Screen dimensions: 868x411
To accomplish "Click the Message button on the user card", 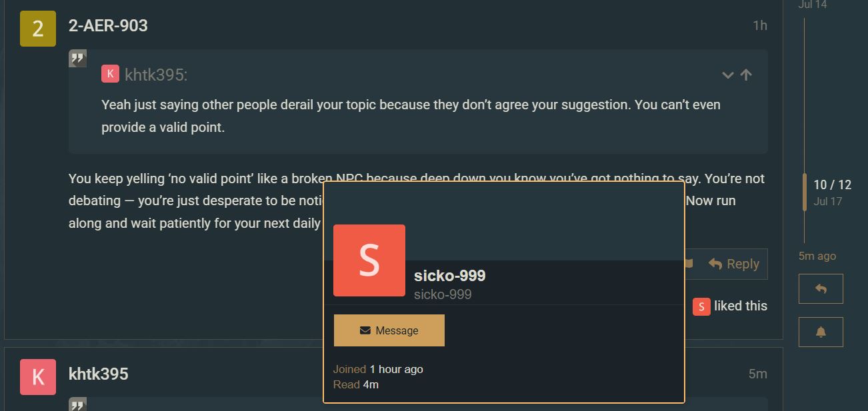I will click(x=389, y=330).
